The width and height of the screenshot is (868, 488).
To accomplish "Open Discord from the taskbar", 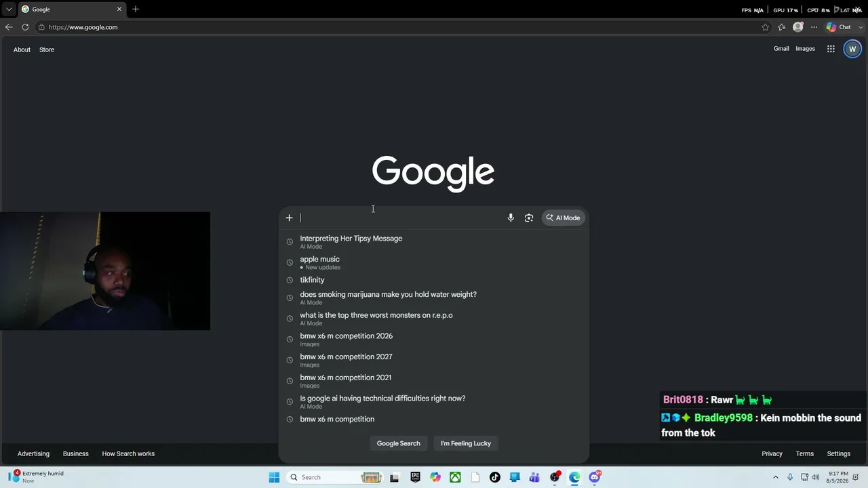I will tap(595, 477).
